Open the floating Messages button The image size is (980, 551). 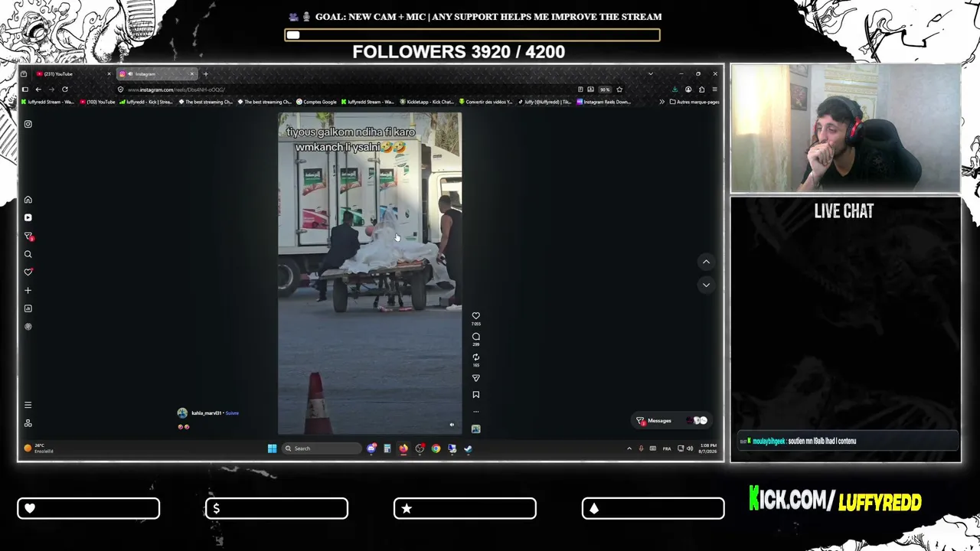coord(672,420)
